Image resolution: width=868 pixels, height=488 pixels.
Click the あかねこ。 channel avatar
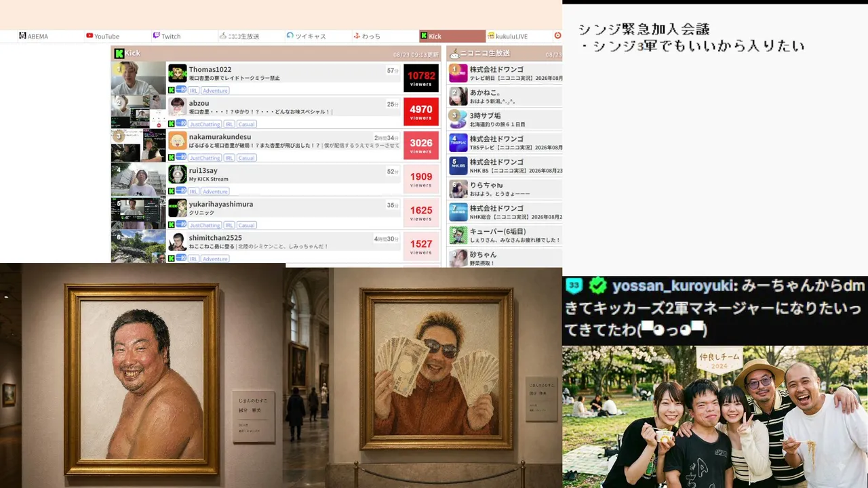[x=458, y=96]
